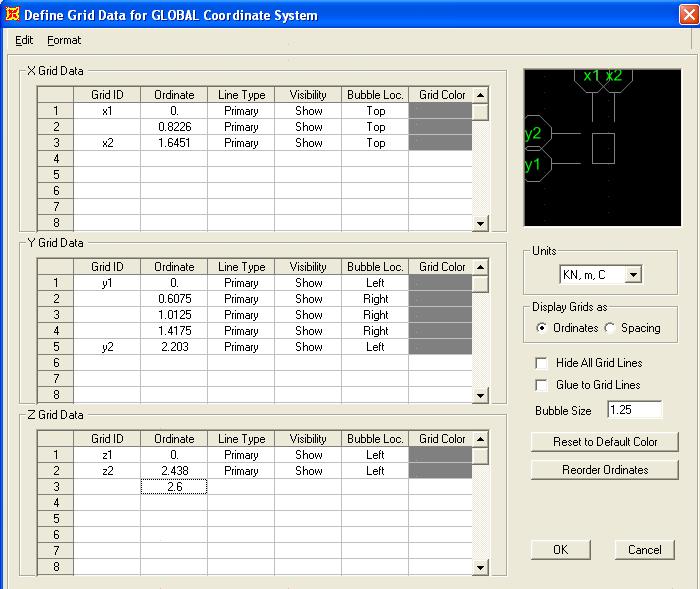Click grid color swatch for 0.8226 row
700x589 pixels.
[440, 127]
